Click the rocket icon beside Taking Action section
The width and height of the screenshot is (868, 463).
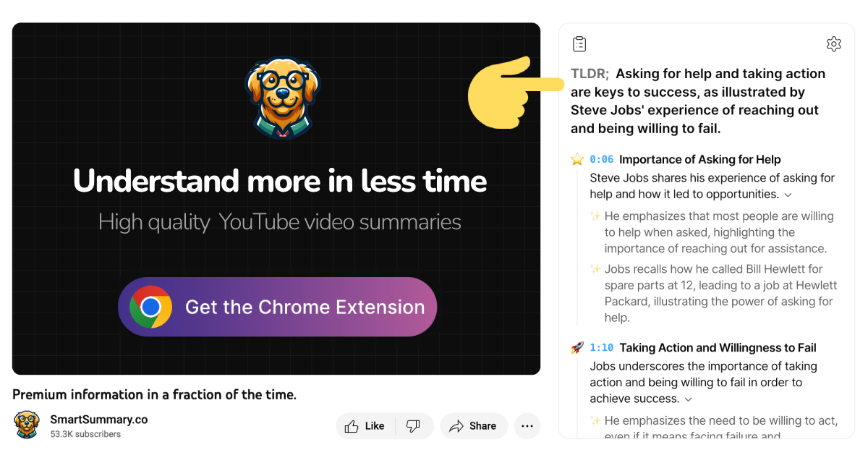(576, 347)
